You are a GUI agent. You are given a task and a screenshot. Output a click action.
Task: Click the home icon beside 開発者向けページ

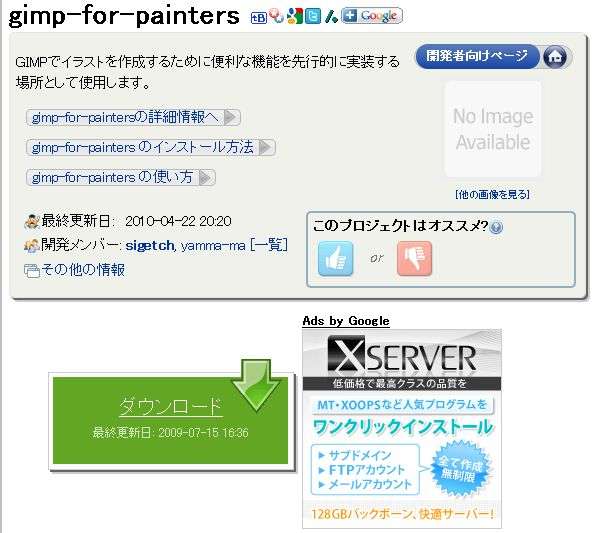tap(555, 57)
